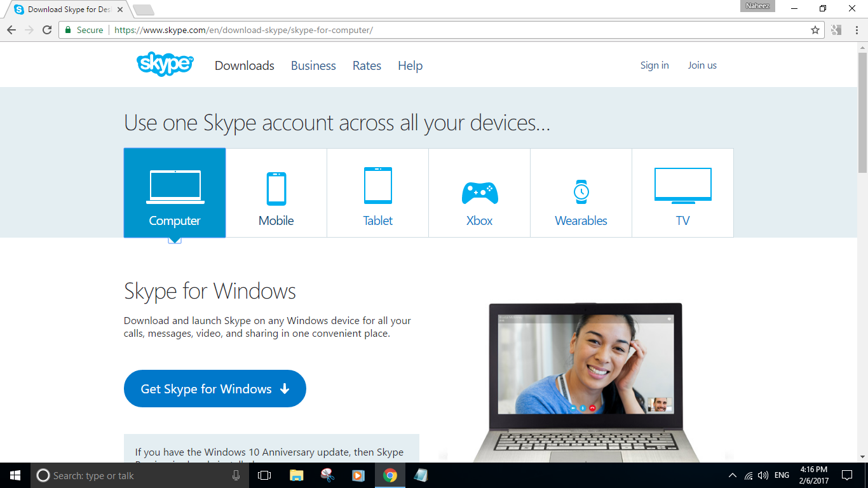The image size is (868, 488).
Task: Open Task View from taskbar
Action: click(264, 475)
